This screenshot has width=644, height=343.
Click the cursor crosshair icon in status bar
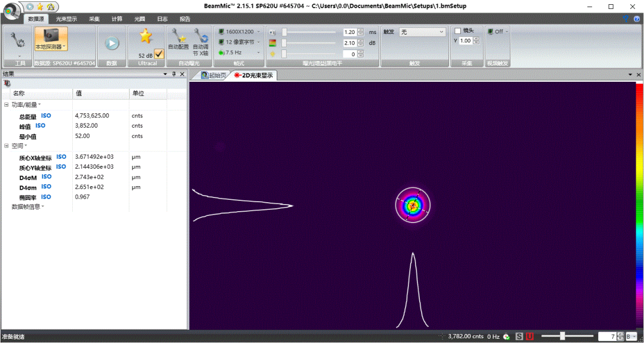[441, 336]
